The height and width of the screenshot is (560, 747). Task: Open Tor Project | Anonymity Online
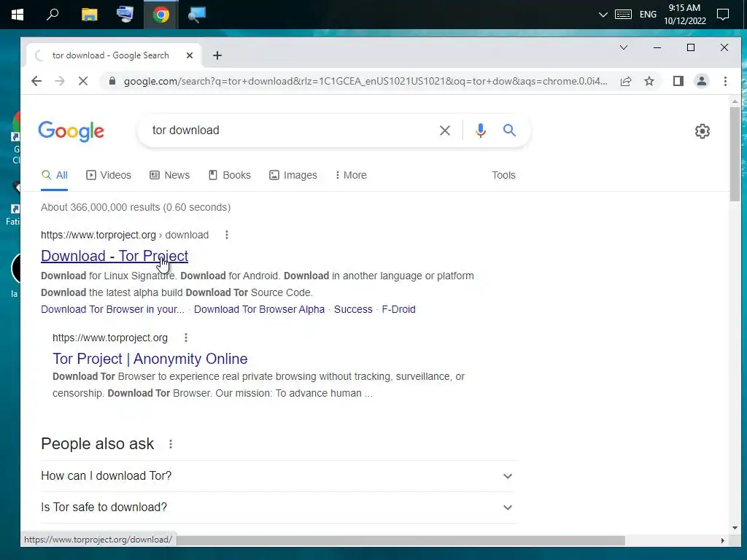150,359
